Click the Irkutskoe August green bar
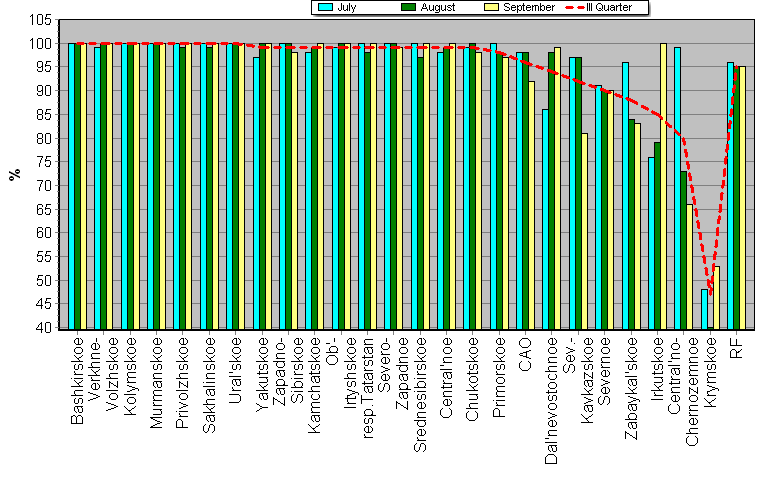 pyautogui.click(x=657, y=236)
